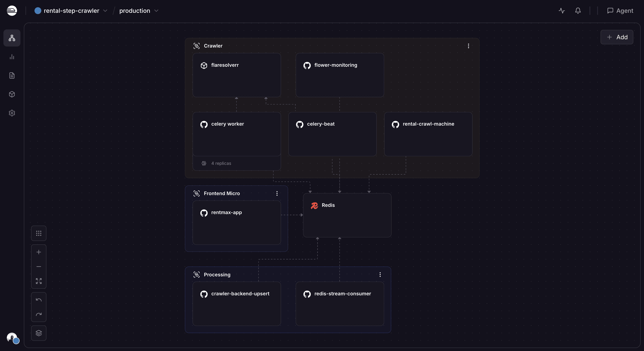Open the Architecture canvas sidebar icon
Screen dimensions: 644x351
[12, 38]
